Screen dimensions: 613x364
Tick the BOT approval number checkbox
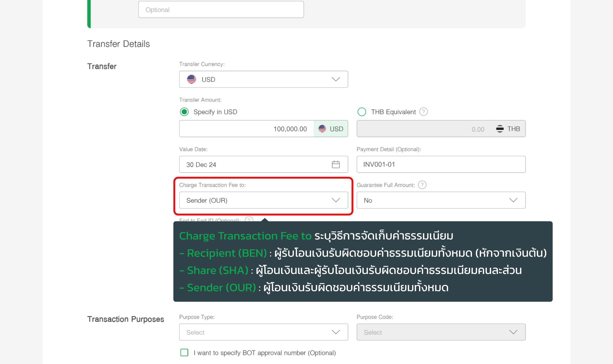tap(184, 353)
